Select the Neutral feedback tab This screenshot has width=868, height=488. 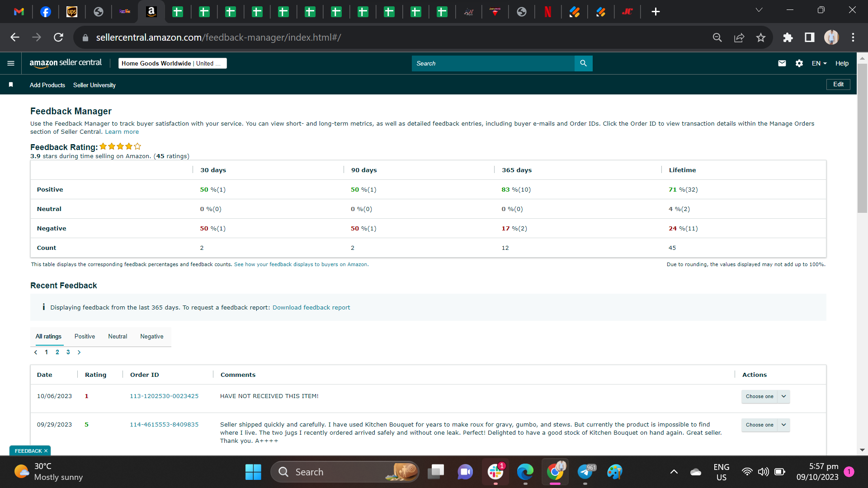pos(118,336)
